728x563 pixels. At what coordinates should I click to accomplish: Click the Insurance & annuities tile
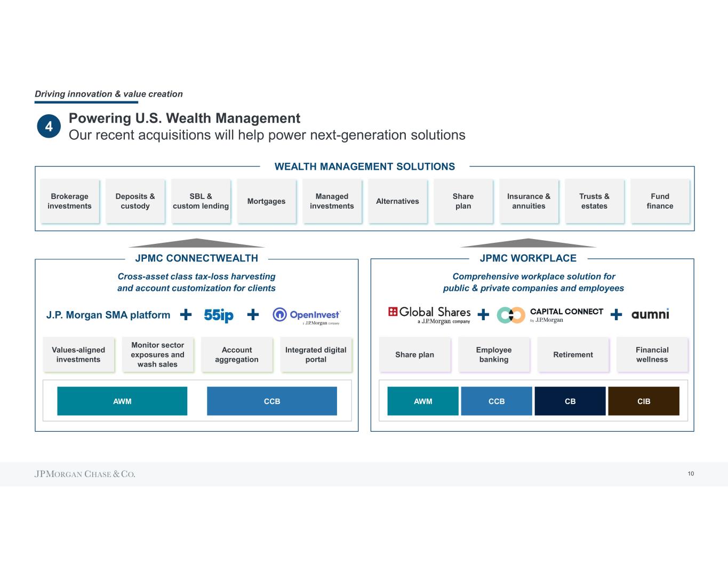point(529,201)
